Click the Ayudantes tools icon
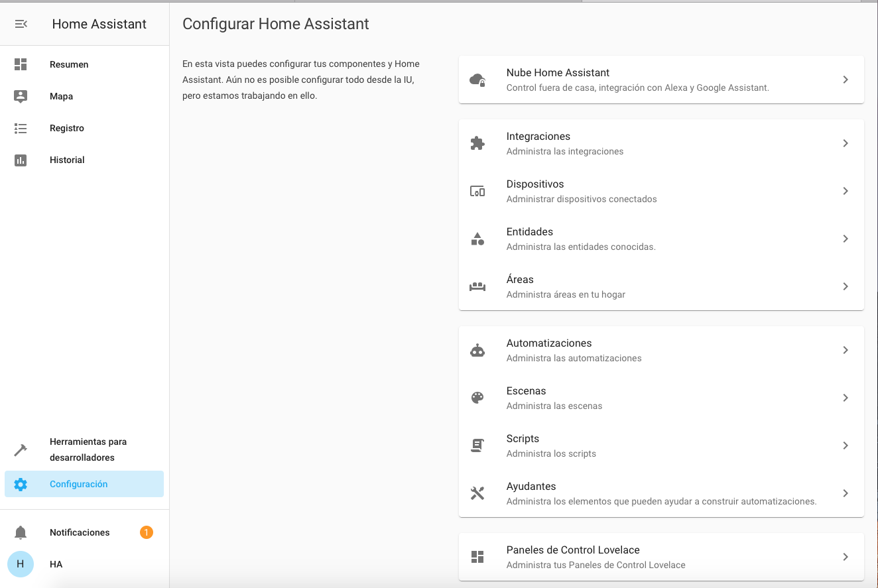The height and width of the screenshot is (588, 878). [x=477, y=493]
